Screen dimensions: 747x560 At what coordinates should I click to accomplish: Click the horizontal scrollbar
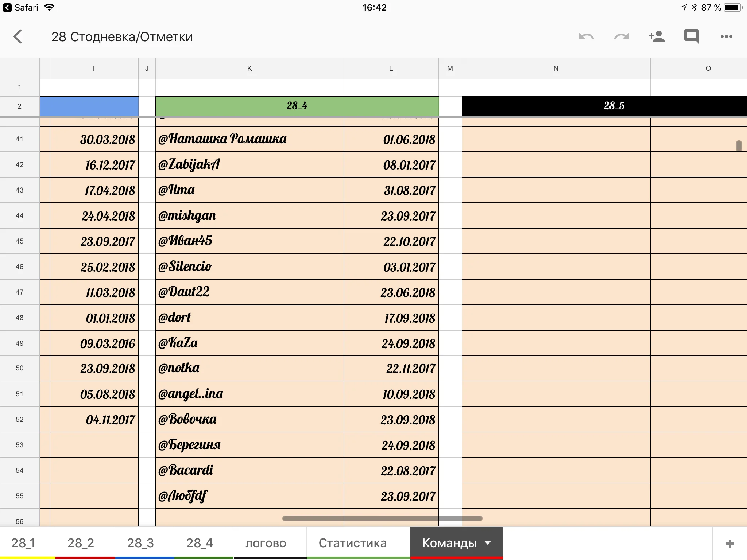(382, 518)
